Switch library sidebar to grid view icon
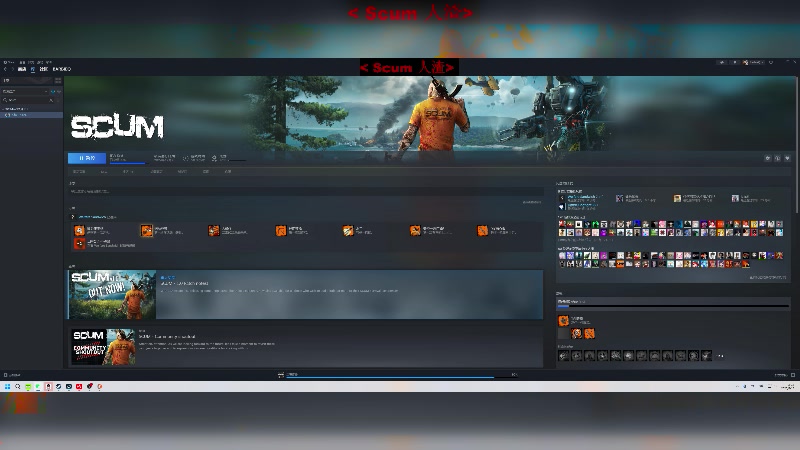This screenshot has width=800, height=450. tap(58, 80)
